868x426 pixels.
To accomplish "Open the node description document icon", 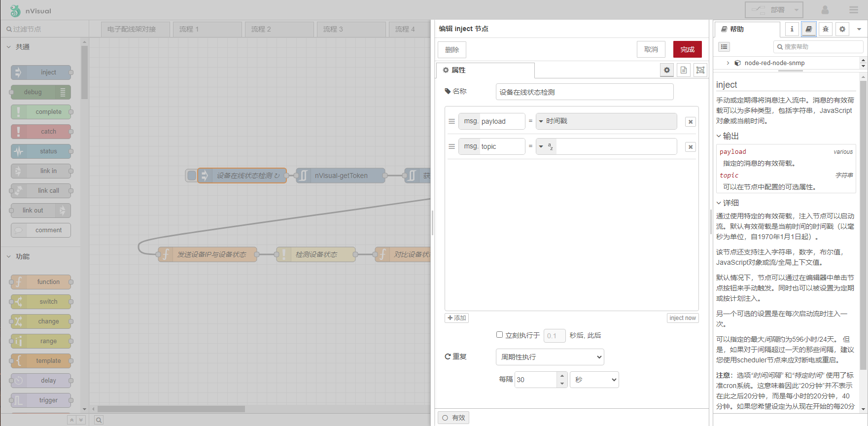I will pyautogui.click(x=684, y=71).
